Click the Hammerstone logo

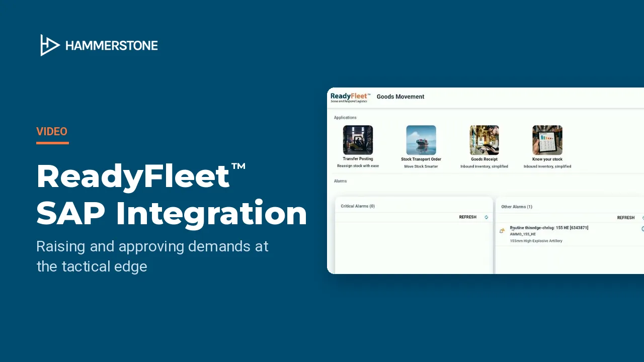click(99, 45)
